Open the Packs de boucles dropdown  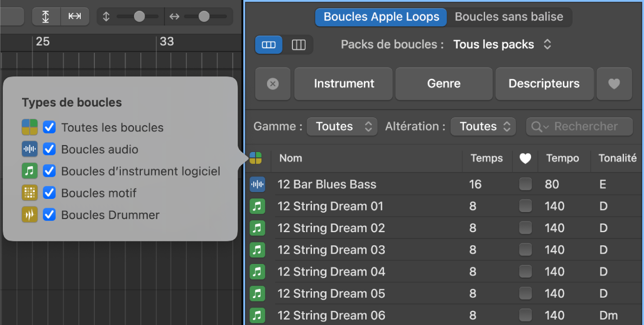[x=502, y=44]
